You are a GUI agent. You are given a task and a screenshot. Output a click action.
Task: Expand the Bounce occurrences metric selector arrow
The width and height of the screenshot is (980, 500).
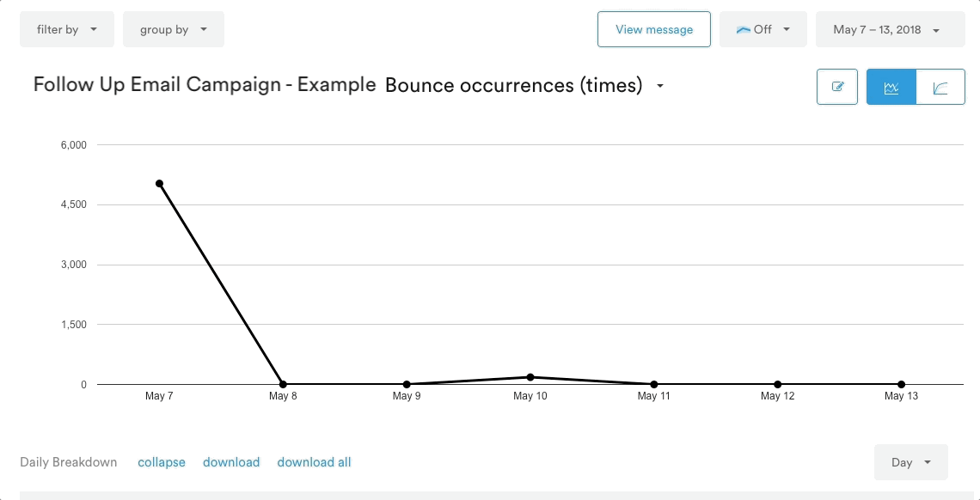pyautogui.click(x=660, y=86)
